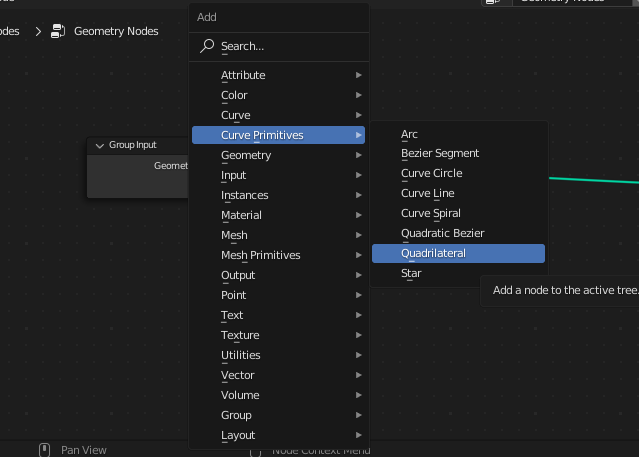Open the Color submenu
This screenshot has height=457, width=639.
tap(279, 95)
